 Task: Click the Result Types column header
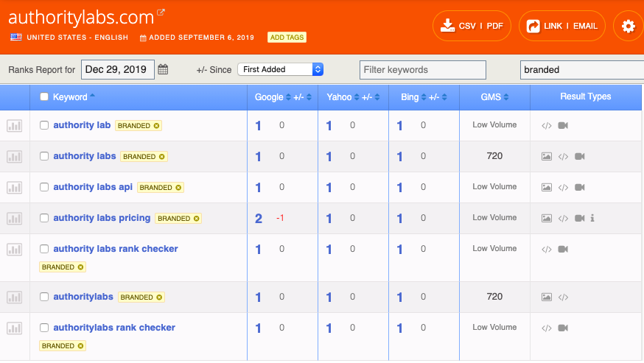coord(585,96)
